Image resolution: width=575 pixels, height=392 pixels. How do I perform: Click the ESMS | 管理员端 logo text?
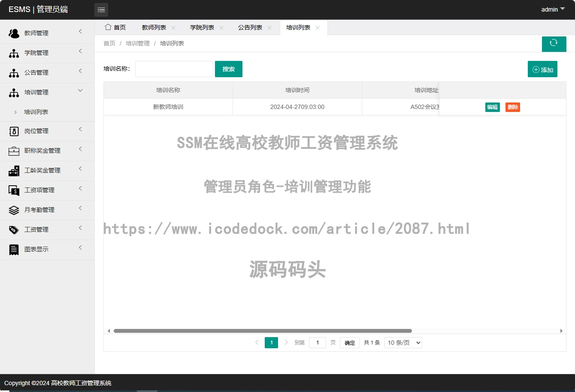[x=38, y=9]
